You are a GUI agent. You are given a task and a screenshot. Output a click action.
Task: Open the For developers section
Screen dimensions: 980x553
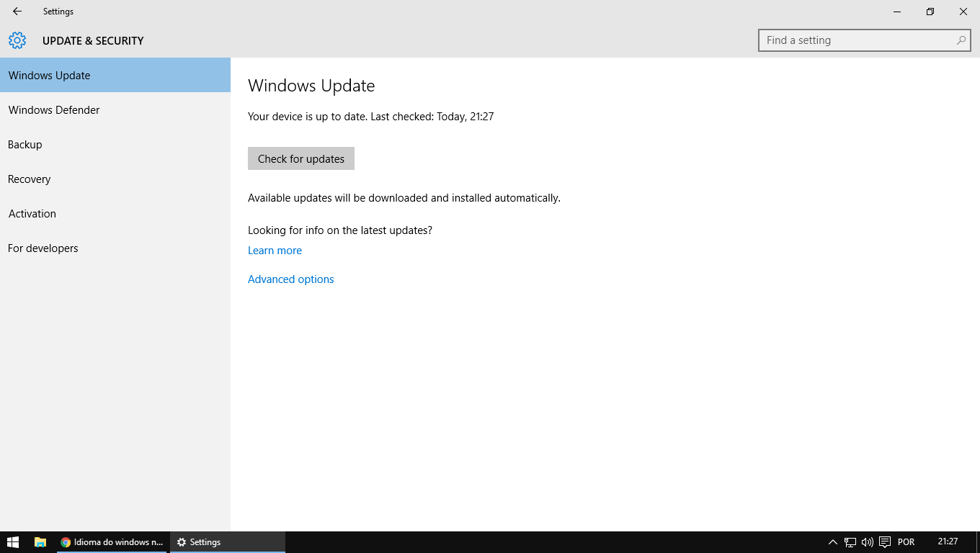(115, 248)
